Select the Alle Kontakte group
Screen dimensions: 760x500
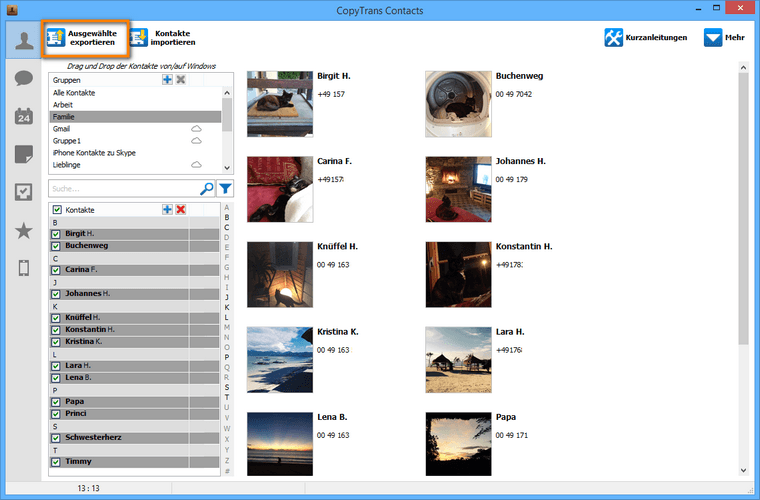tap(73, 92)
